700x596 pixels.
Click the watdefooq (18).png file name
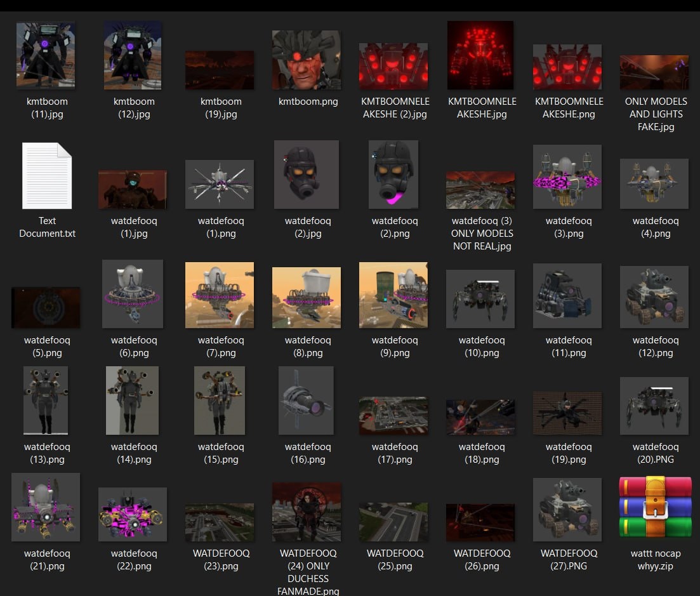pos(482,453)
